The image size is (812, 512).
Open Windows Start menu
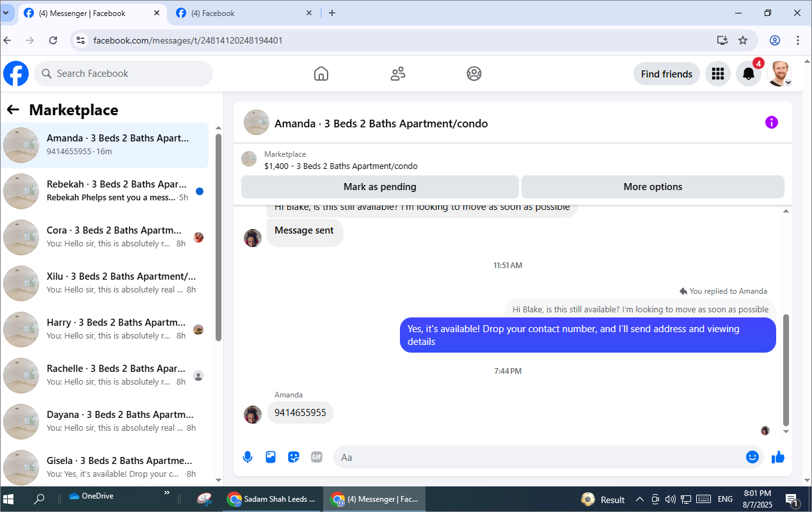10,499
